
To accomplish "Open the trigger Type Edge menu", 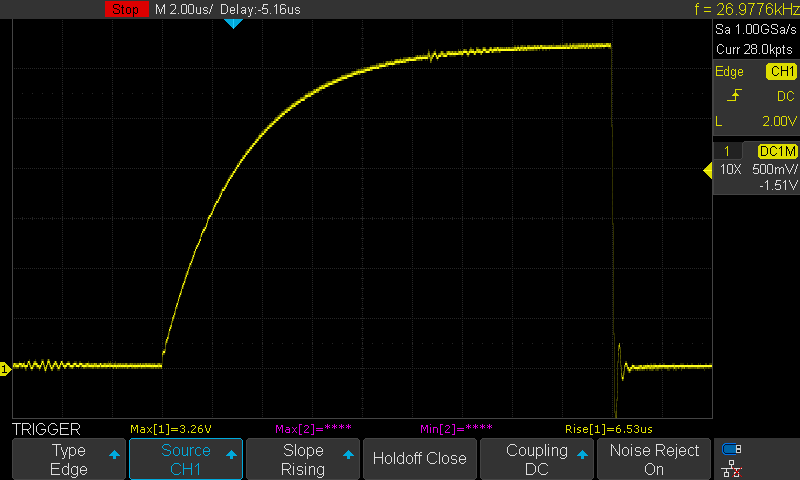I will 69,459.
